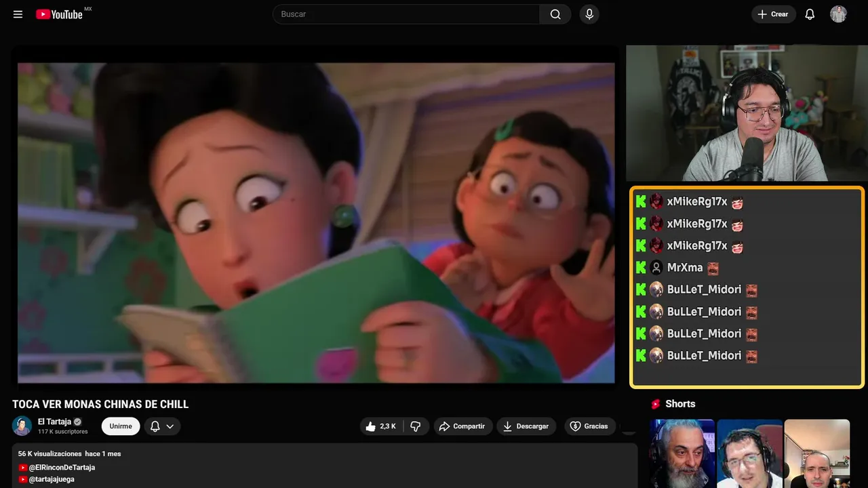Click the Buscar search field
868x488 pixels.
click(x=406, y=14)
